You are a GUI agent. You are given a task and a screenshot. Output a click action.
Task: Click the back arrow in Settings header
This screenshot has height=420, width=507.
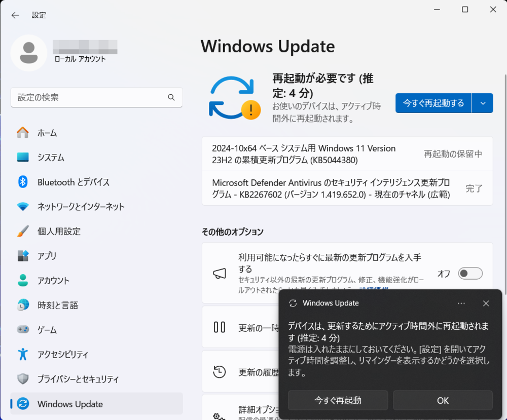click(15, 15)
